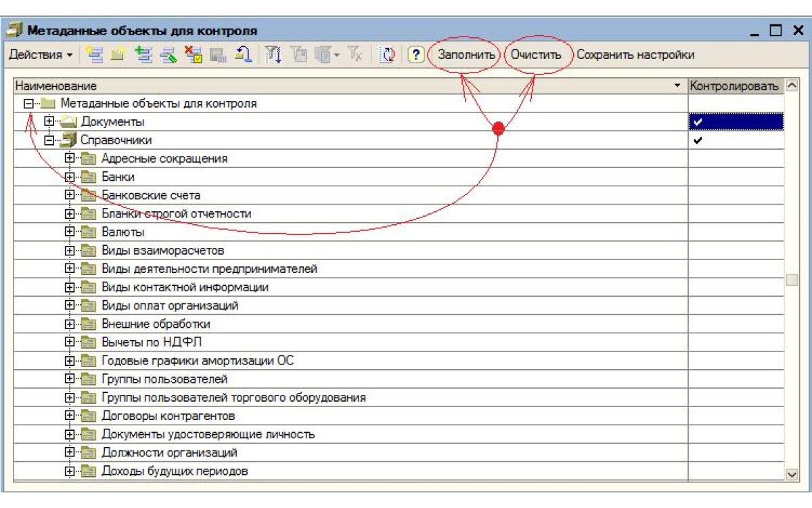Toggle the Контролировать cell for Банки row
This screenshot has height=508, width=812.
pyautogui.click(x=736, y=177)
